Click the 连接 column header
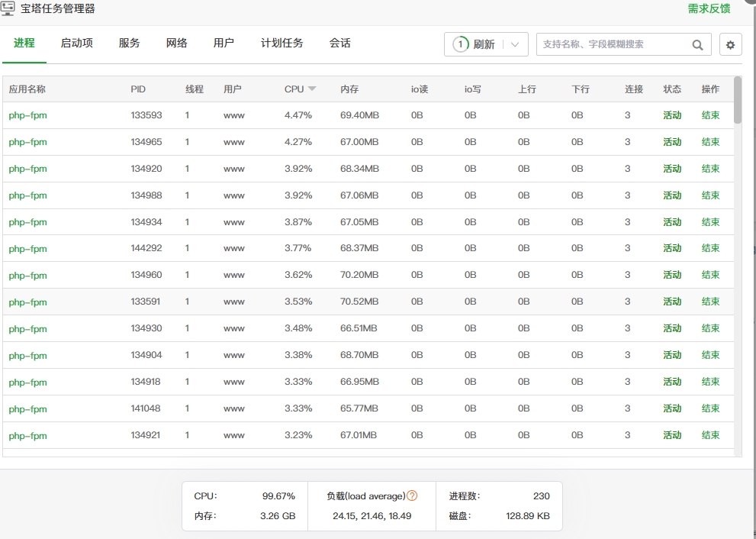756x539 pixels. coord(634,89)
